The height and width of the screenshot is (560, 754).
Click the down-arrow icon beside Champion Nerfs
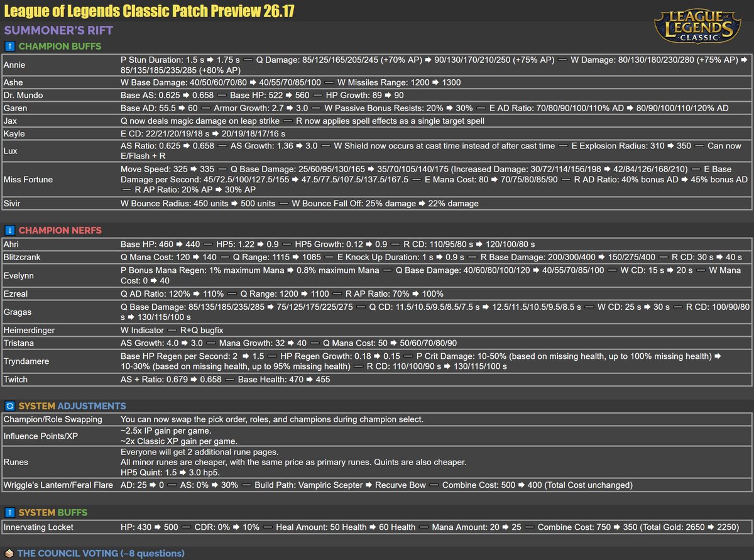pos(9,231)
